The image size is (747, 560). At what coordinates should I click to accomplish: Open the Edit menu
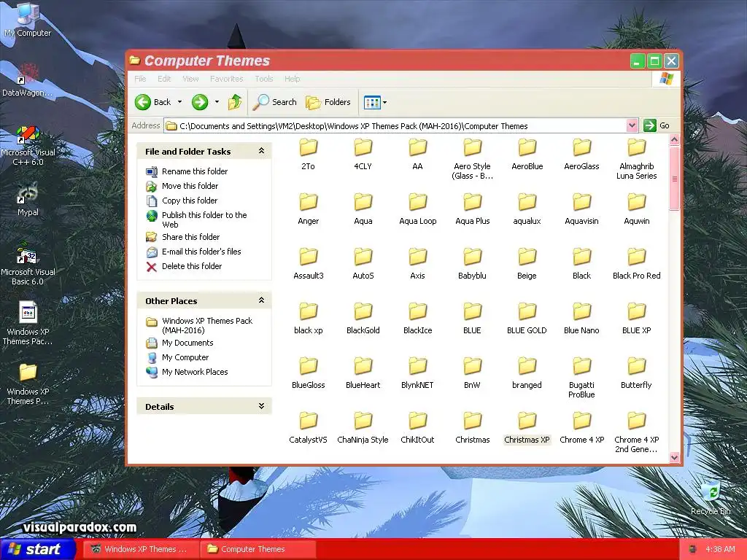[x=164, y=79]
